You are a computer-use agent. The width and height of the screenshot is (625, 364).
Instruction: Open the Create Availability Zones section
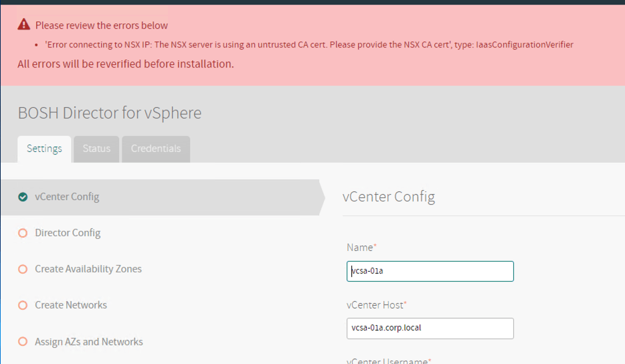pos(88,269)
